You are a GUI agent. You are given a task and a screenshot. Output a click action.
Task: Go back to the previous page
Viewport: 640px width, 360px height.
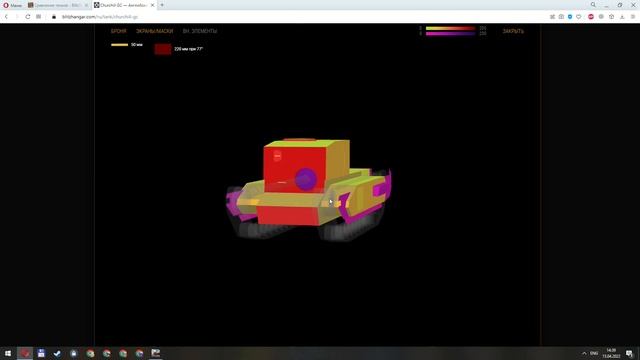[x=6, y=17]
